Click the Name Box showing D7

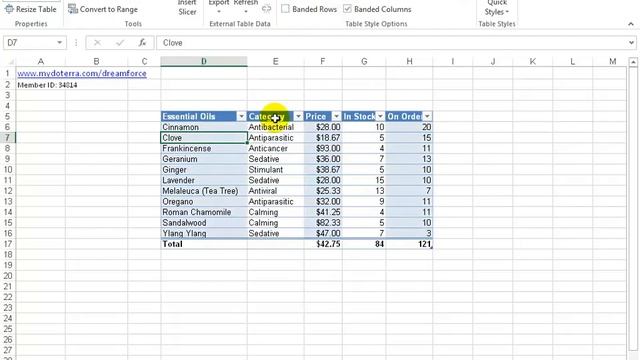[x=29, y=42]
